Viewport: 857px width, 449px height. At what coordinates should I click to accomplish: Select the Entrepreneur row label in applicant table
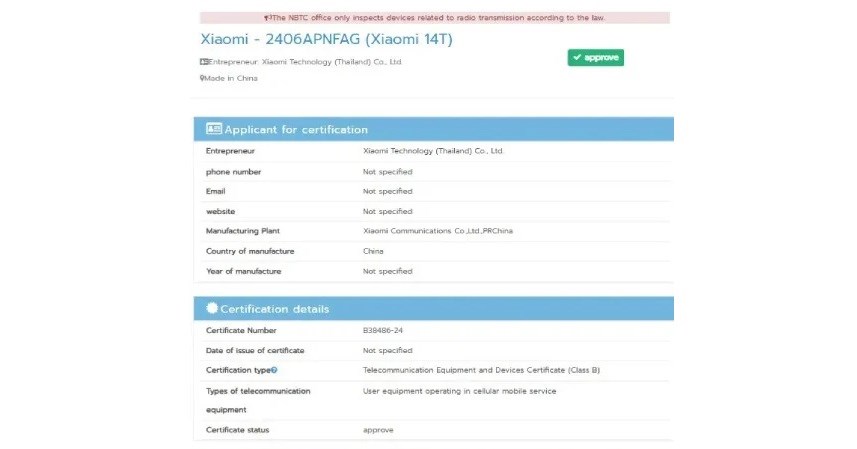(x=230, y=151)
